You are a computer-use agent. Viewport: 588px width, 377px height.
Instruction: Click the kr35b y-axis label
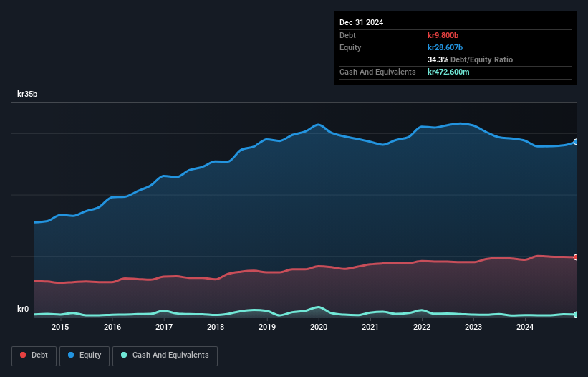tap(27, 94)
